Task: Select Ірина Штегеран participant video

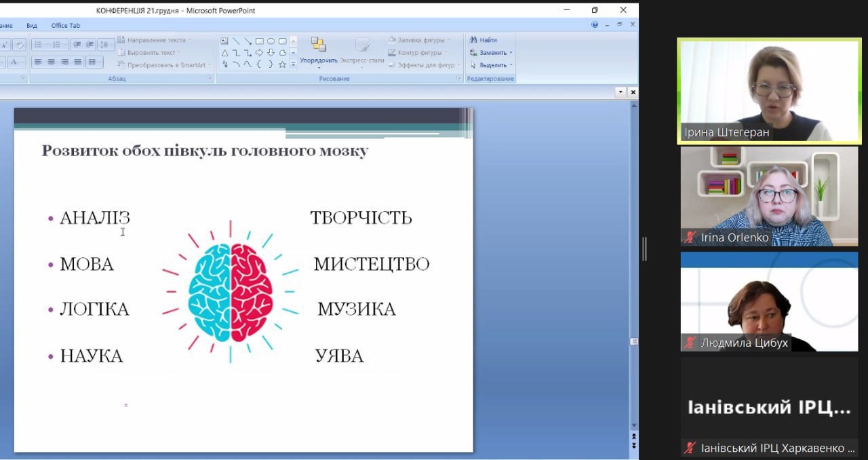Action: [x=769, y=90]
